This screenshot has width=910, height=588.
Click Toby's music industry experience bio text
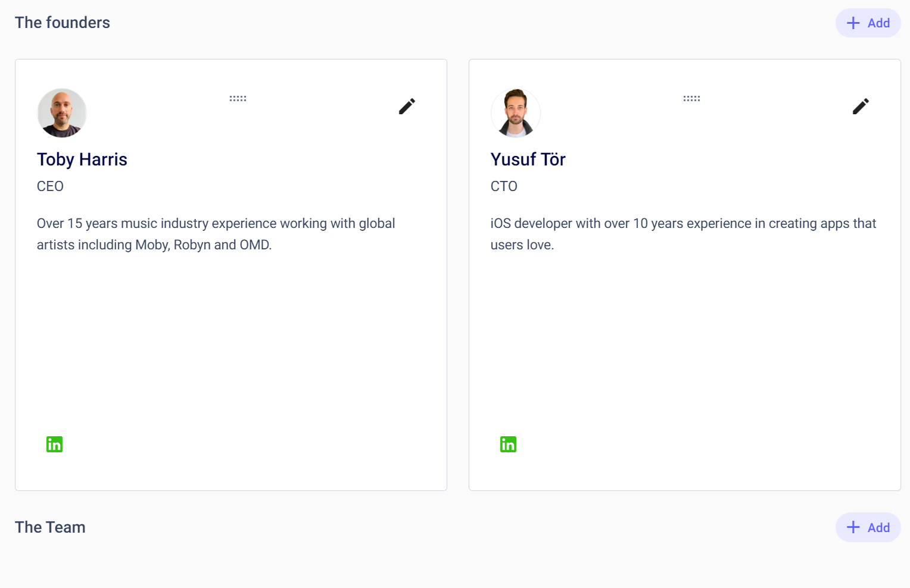coord(216,234)
